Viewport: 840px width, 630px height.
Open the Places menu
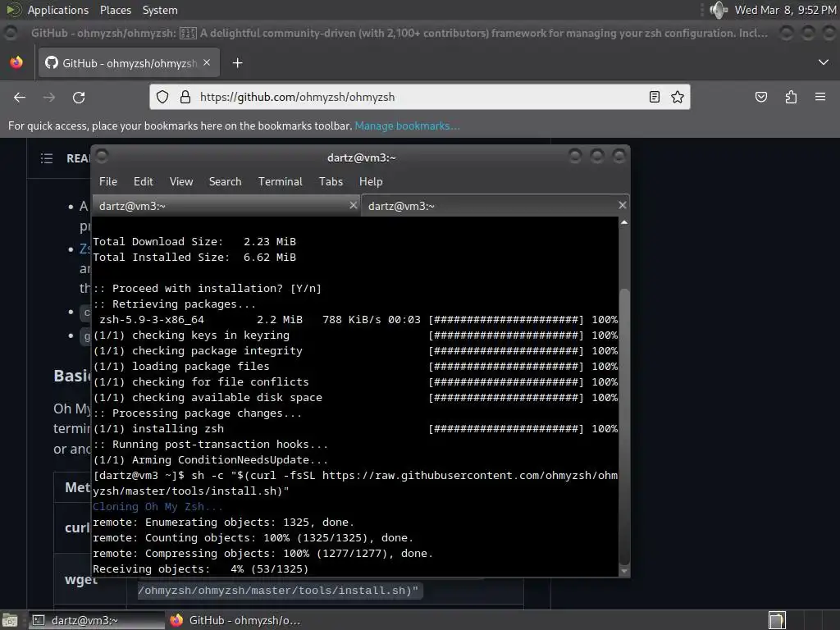point(115,10)
